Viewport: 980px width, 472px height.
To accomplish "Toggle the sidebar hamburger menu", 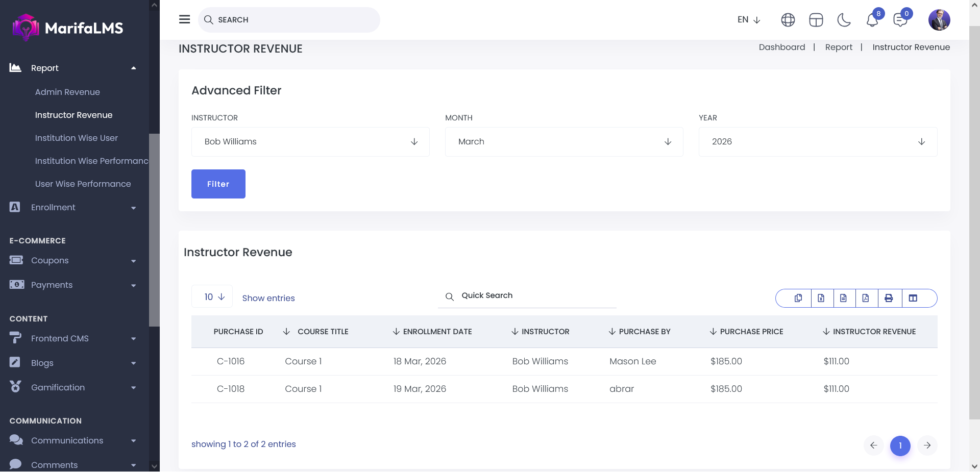I will coord(185,19).
